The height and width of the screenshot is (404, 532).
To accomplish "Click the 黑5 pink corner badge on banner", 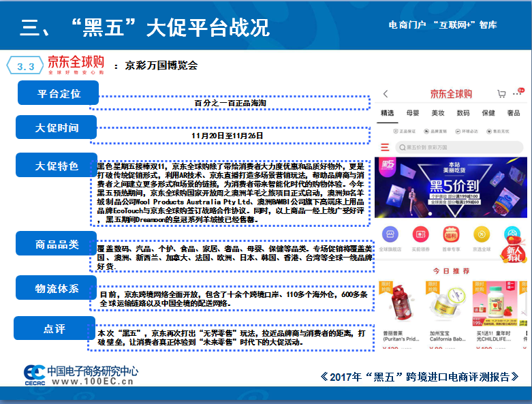I will click(x=388, y=166).
